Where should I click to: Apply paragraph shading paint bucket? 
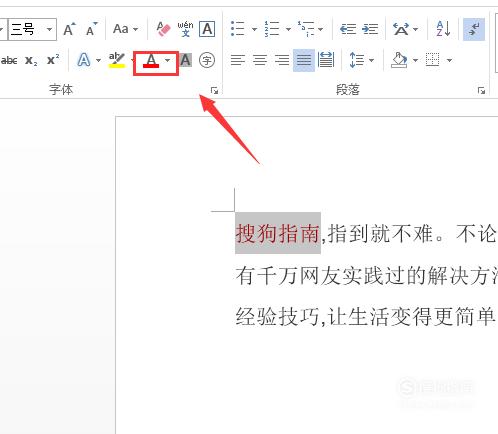coord(400,60)
